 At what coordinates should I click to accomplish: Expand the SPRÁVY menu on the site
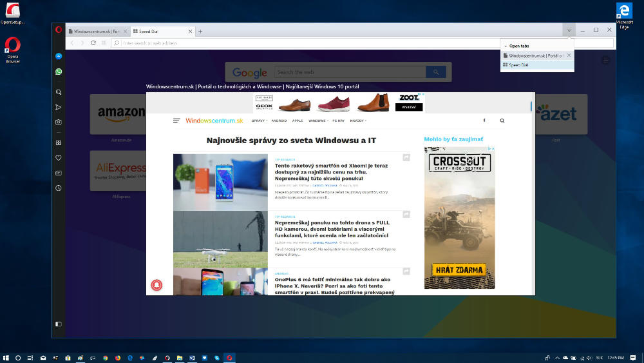click(259, 121)
